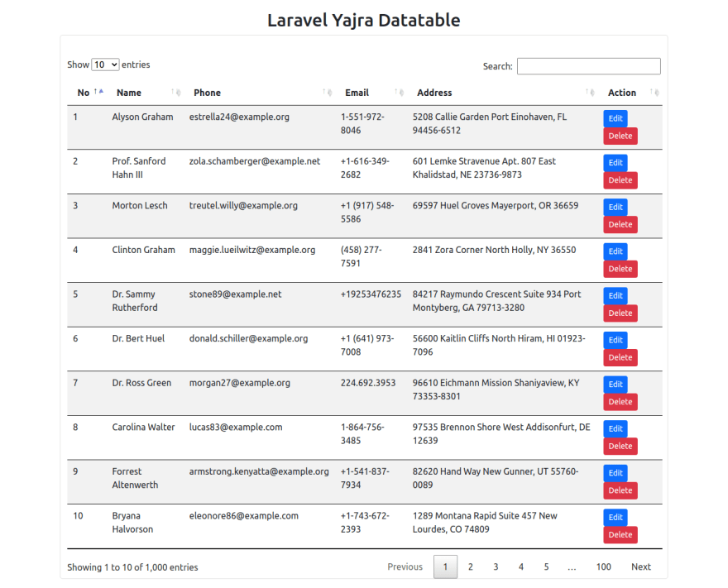Viewport: 728px width, 588px height.
Task: Go to Previous page
Action: 405,566
